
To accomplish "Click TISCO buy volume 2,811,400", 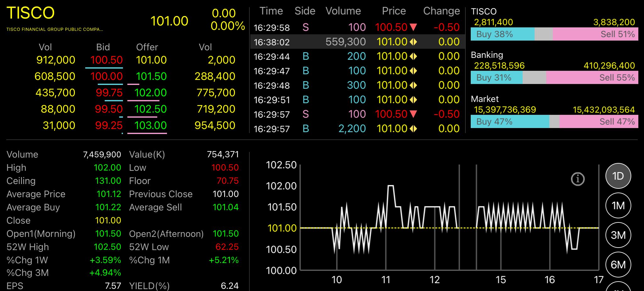I will [x=493, y=22].
